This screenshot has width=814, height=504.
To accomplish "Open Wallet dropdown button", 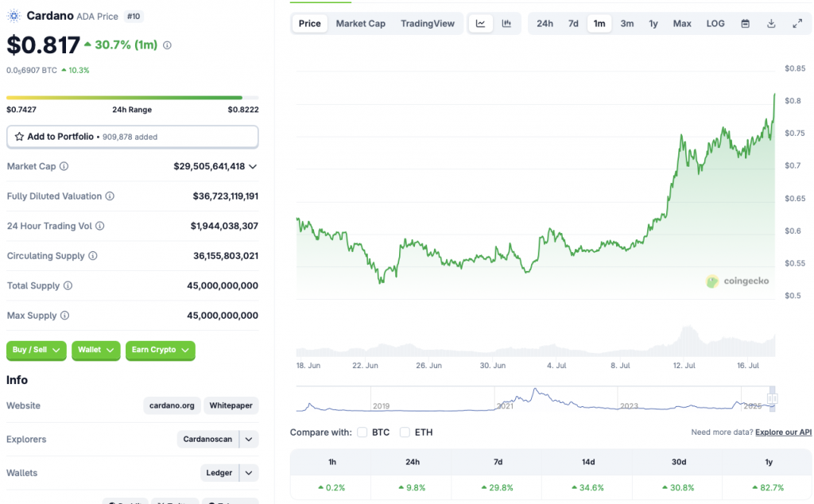I will coord(96,350).
